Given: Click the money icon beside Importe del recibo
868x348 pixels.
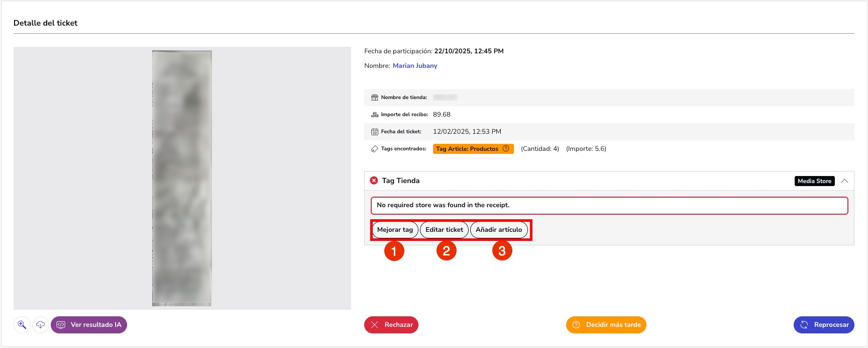Looking at the screenshot, I should [374, 115].
